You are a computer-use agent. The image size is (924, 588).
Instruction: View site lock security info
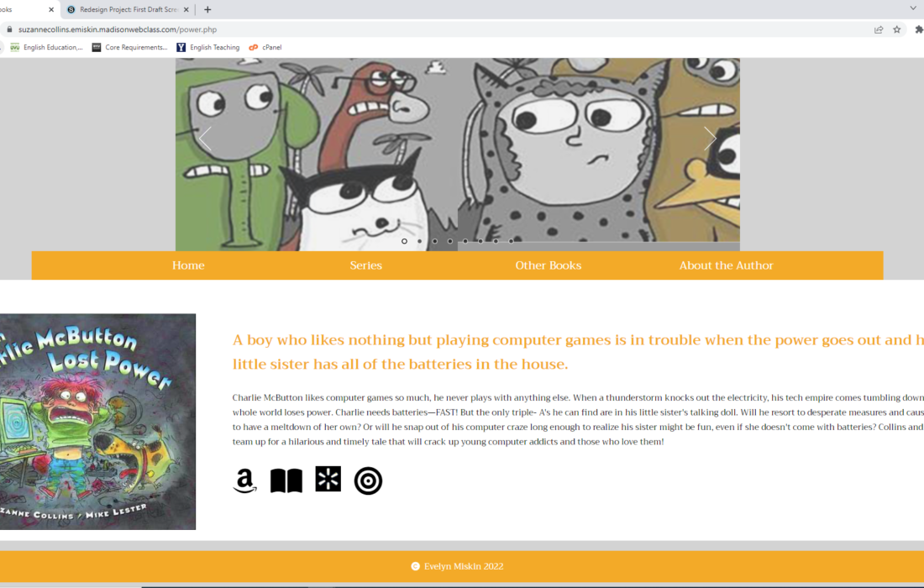(x=9, y=29)
